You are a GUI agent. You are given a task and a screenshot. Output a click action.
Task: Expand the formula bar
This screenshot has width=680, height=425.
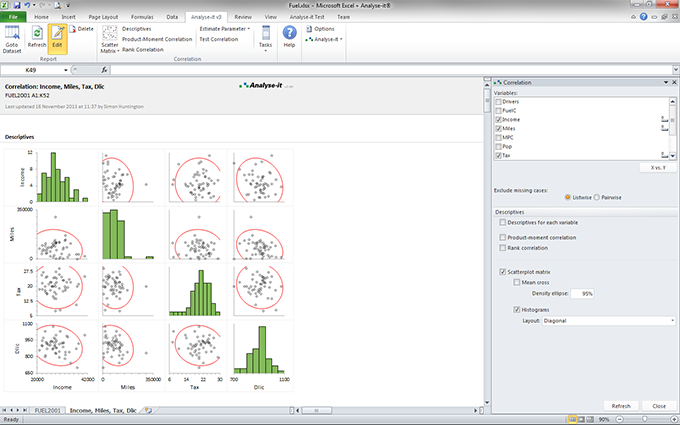pyautogui.click(x=676, y=70)
